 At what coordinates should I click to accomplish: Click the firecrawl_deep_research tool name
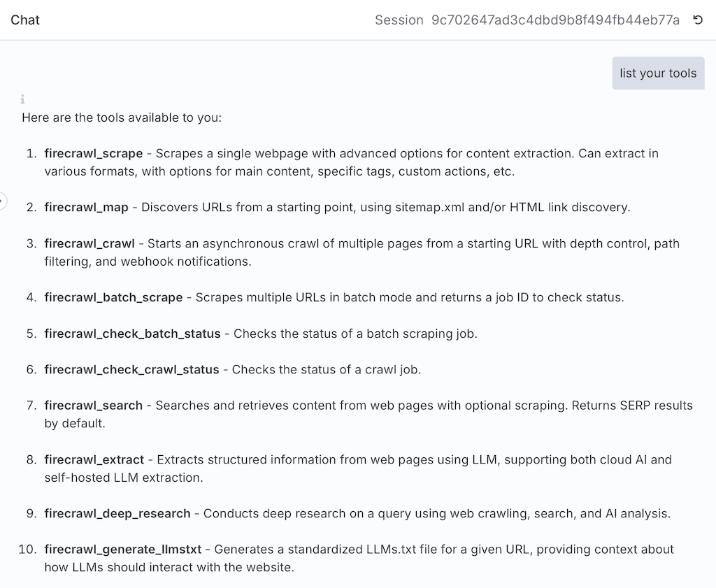click(x=117, y=514)
